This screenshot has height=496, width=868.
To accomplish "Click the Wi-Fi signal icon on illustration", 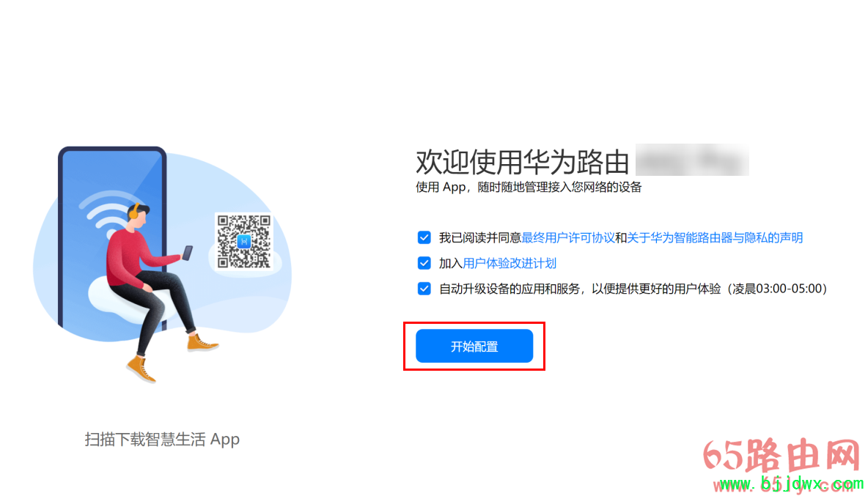I will (x=108, y=213).
